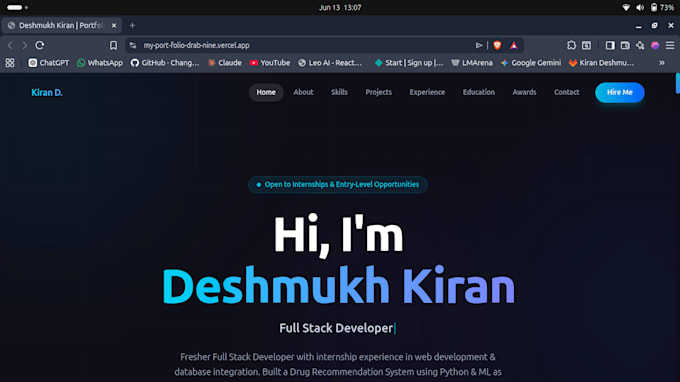Open the Education nav section
This screenshot has height=382, width=680.
pos(479,92)
